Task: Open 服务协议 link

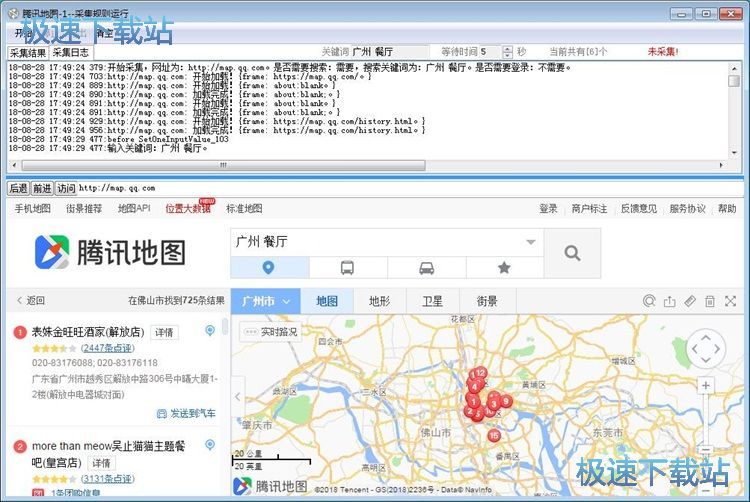Action: (687, 209)
